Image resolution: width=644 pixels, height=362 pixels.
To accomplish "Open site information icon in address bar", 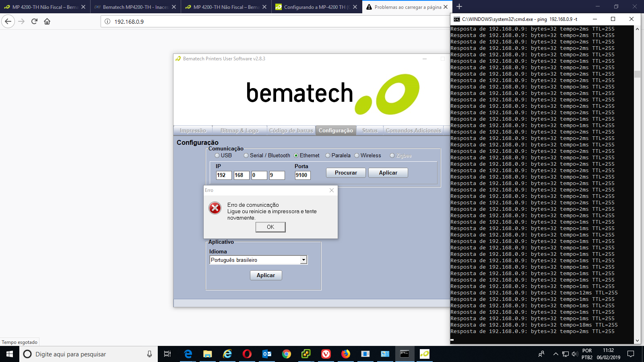I will (107, 21).
